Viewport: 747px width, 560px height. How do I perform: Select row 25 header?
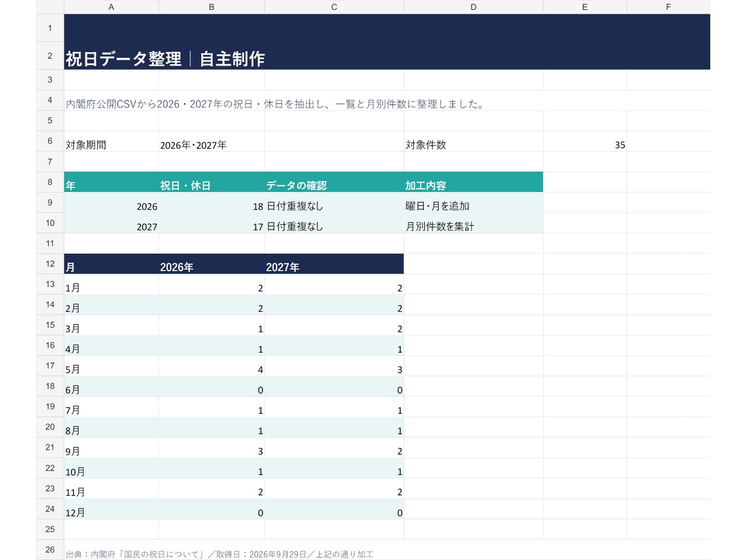pos(50,530)
